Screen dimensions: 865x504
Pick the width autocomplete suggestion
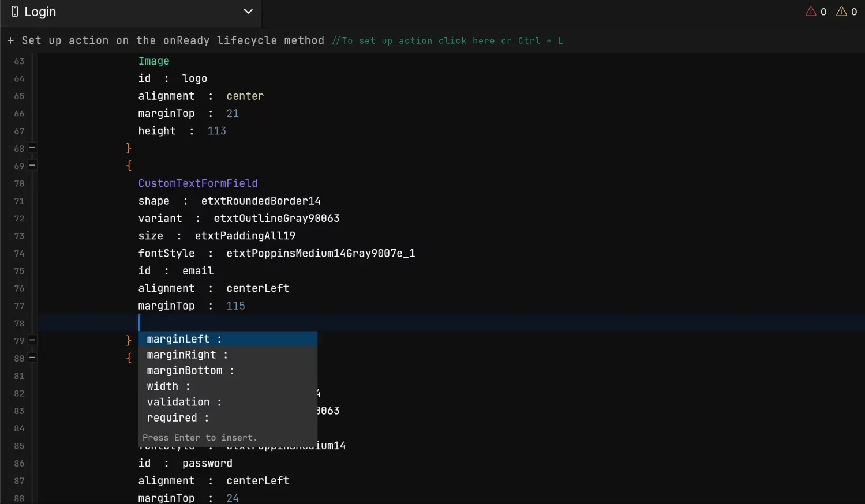(168, 386)
